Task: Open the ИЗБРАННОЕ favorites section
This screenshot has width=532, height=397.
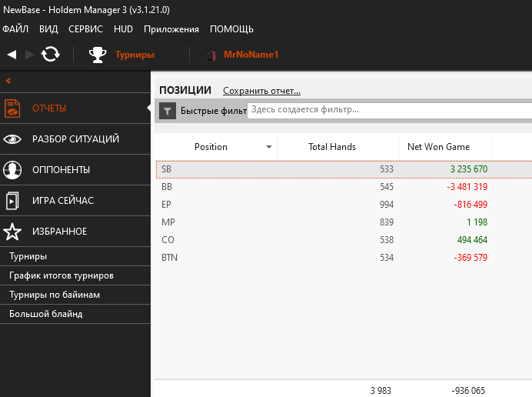Action: pyautogui.click(x=59, y=232)
